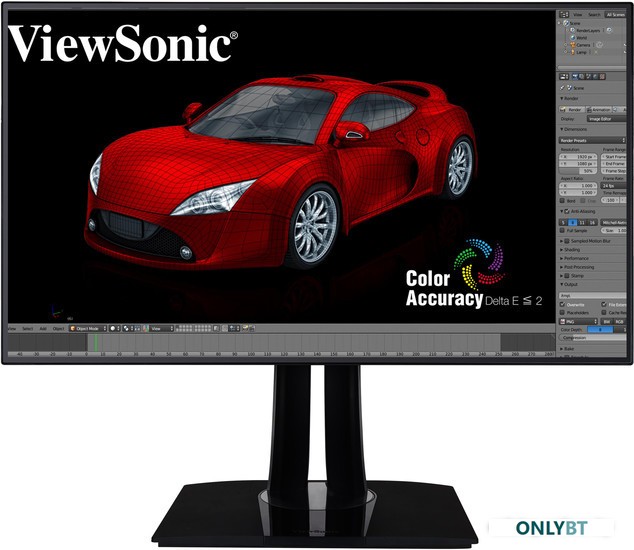
Task: Select anti-aliasing samples 16
Action: click(x=592, y=222)
